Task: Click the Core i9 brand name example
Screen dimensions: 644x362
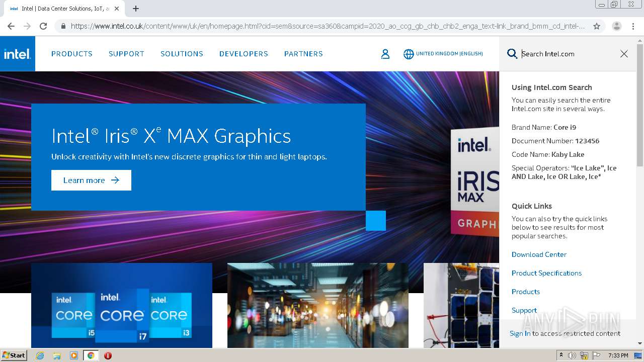Action: (x=565, y=127)
